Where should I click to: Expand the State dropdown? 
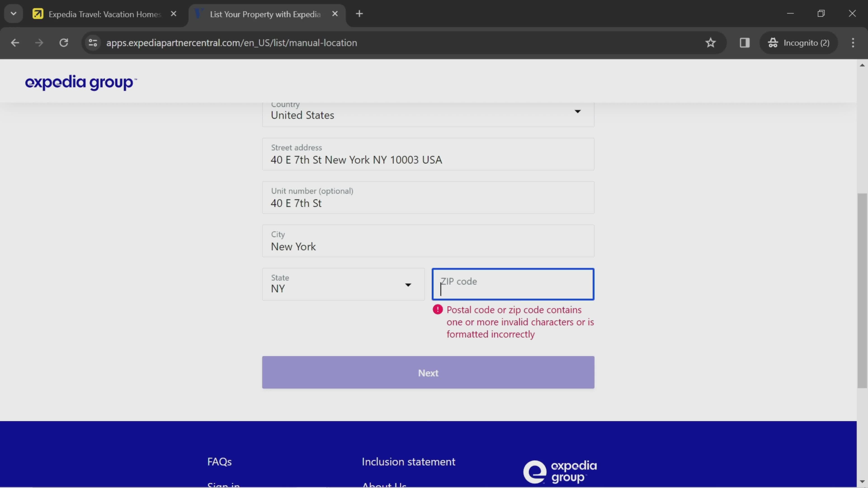pos(343,284)
